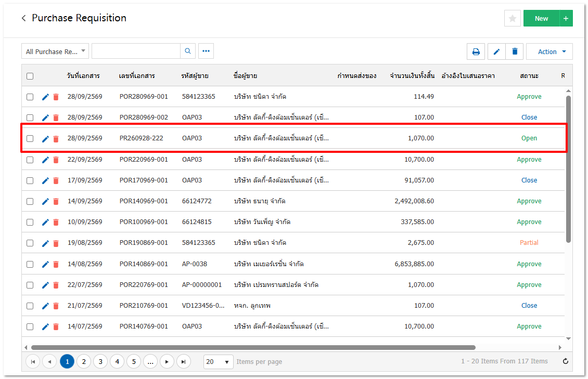Tick the select-all checkbox in header
The image size is (588, 379).
point(30,76)
